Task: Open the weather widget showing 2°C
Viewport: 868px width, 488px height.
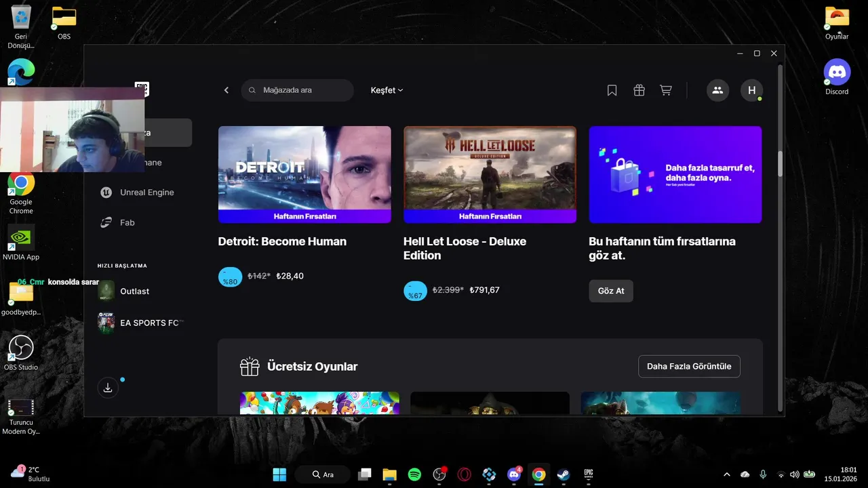Action: (30, 474)
